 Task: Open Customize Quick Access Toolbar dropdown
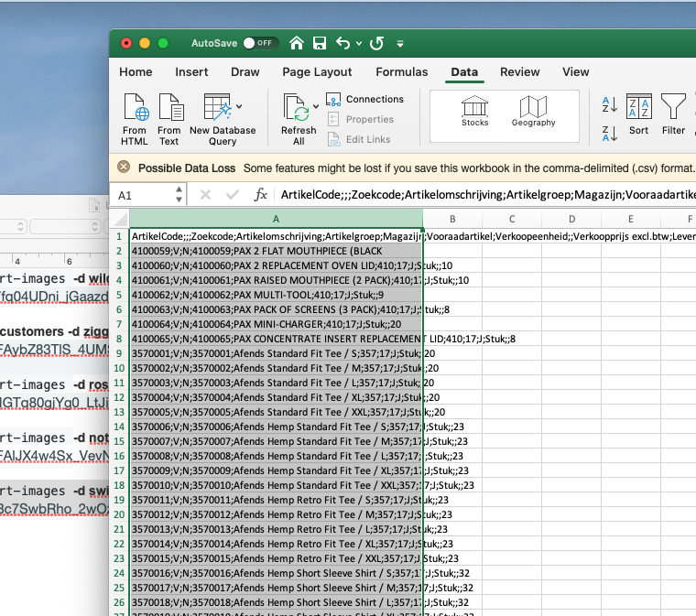pyautogui.click(x=400, y=43)
